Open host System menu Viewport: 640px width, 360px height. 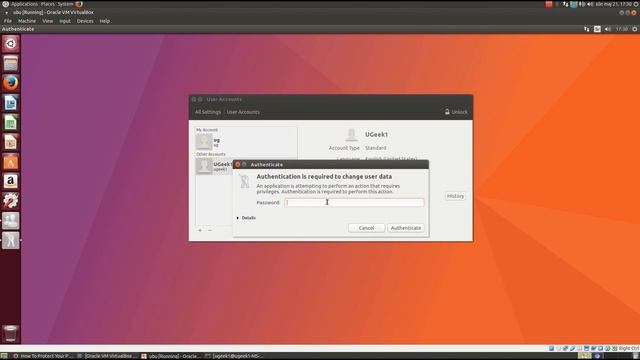pos(65,4)
